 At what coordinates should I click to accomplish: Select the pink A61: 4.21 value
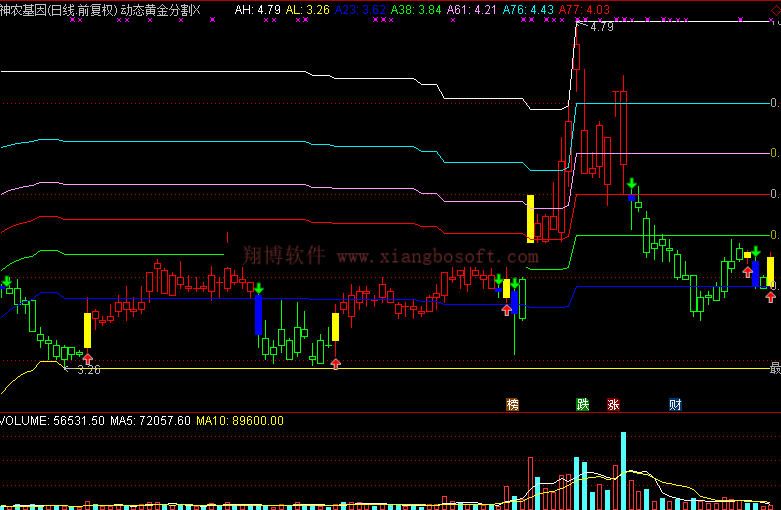[x=472, y=9]
